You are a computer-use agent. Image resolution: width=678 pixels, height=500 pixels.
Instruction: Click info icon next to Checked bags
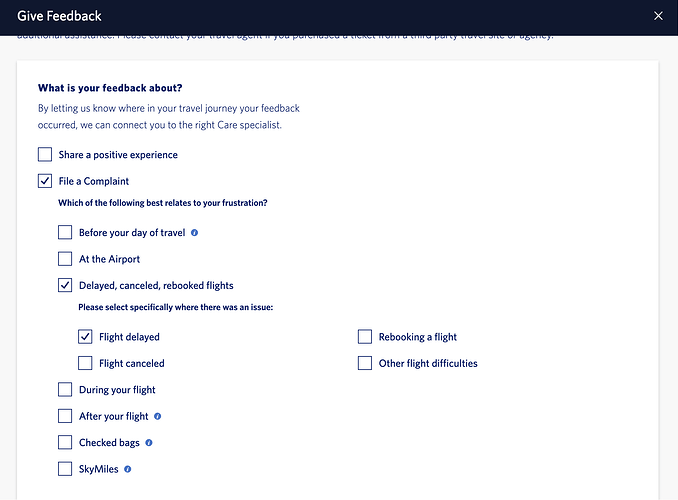pos(149,442)
